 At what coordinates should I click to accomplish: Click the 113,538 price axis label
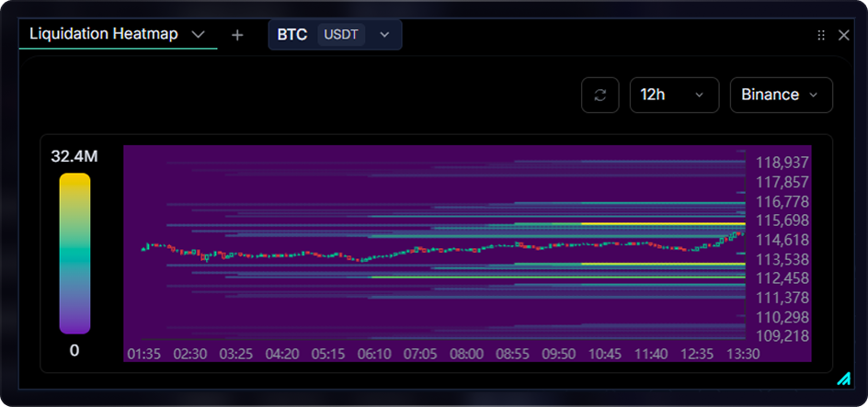782,259
